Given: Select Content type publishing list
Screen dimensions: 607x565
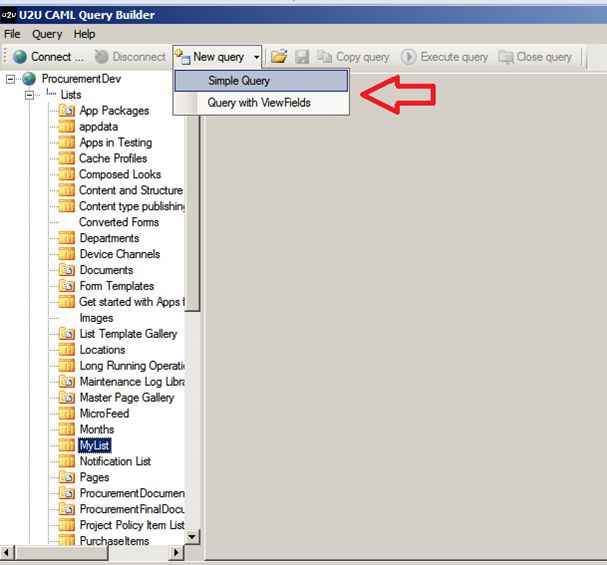Looking at the screenshot, I should [x=132, y=206].
